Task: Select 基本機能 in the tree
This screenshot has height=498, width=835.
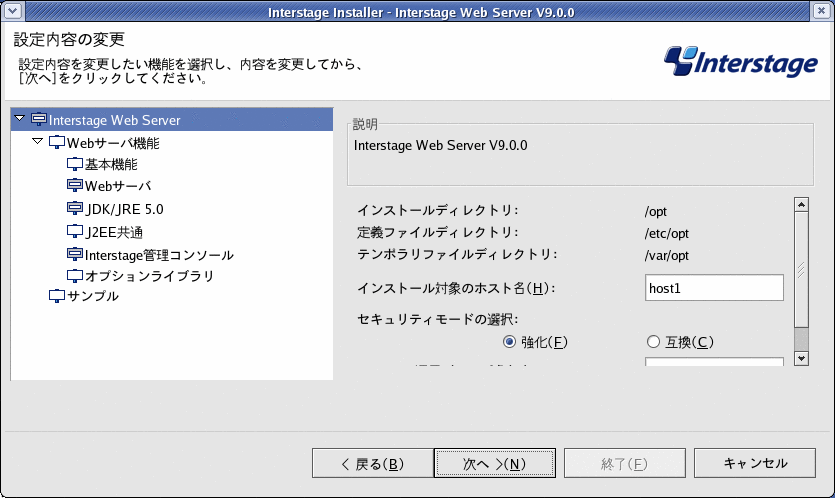Action: click(x=111, y=165)
